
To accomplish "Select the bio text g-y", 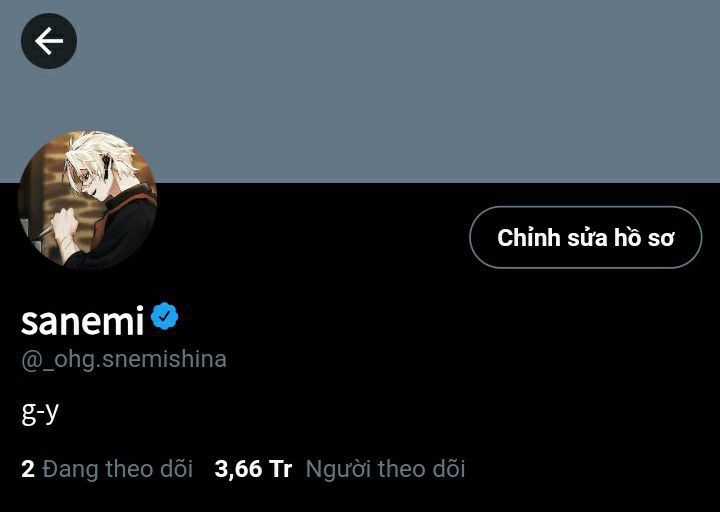I will [40, 412].
